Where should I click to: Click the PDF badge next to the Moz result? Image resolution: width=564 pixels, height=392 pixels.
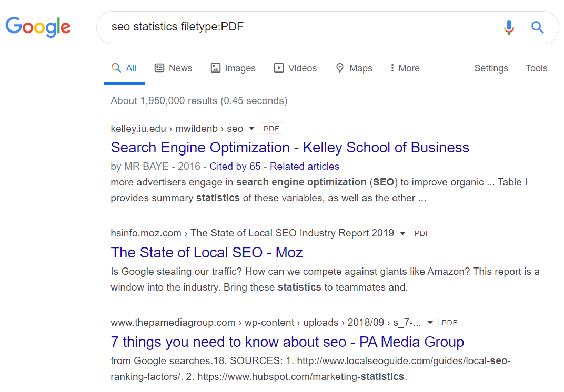[x=422, y=233]
